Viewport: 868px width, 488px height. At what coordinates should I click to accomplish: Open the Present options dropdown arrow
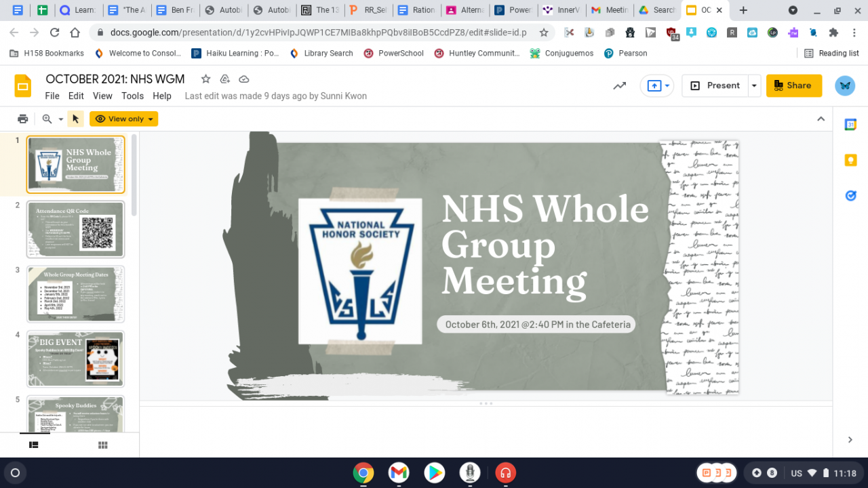753,85
